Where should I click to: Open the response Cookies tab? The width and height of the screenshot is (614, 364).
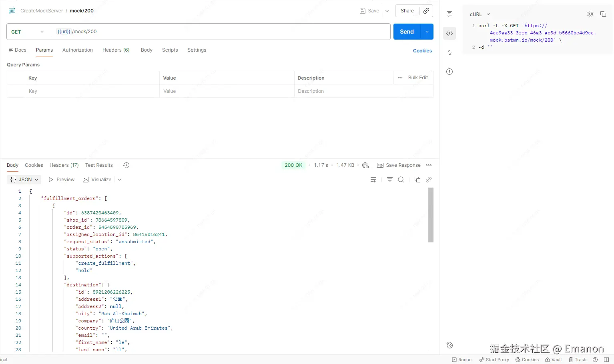[x=34, y=165]
